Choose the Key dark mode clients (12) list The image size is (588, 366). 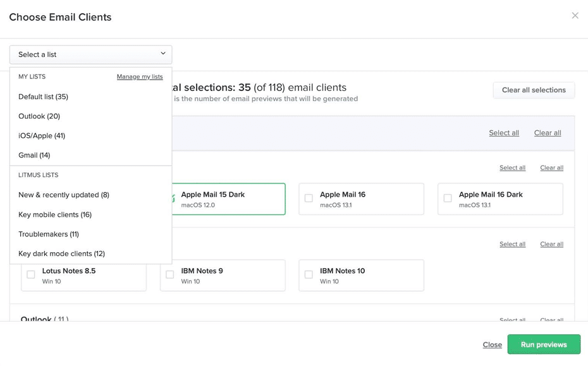click(61, 253)
